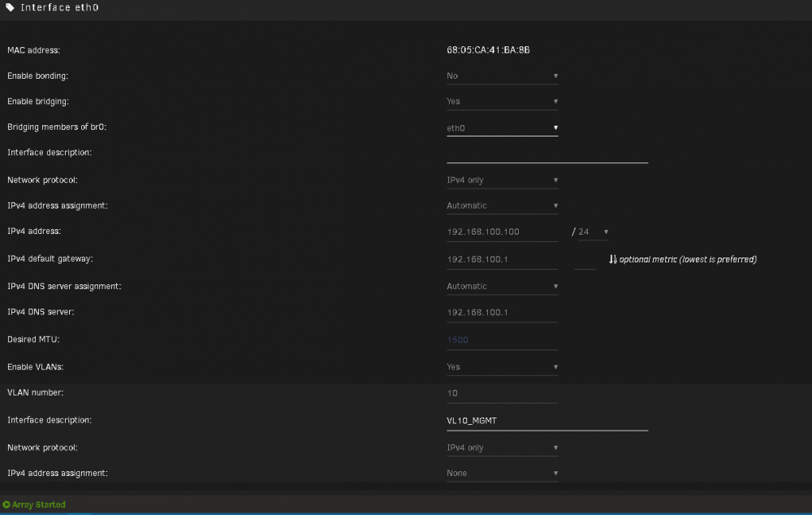Open the Enable VLANs dropdown
The height and width of the screenshot is (515, 812).
pyautogui.click(x=502, y=367)
